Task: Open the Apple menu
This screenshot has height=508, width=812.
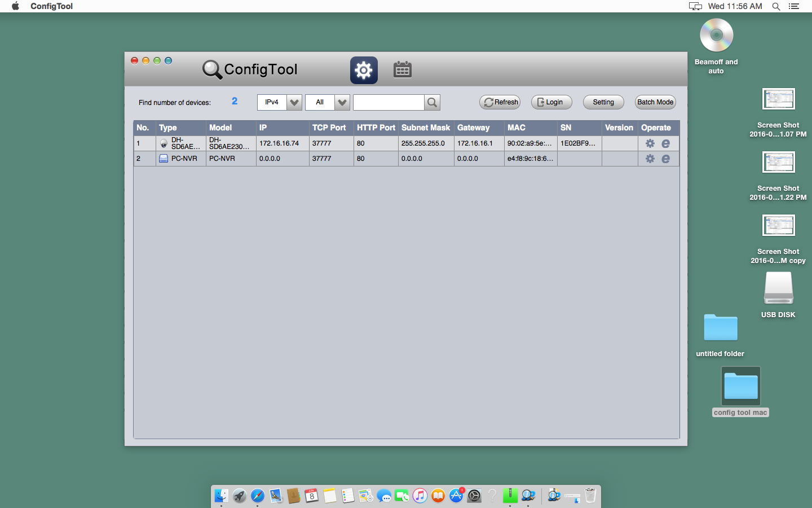Action: (x=15, y=6)
